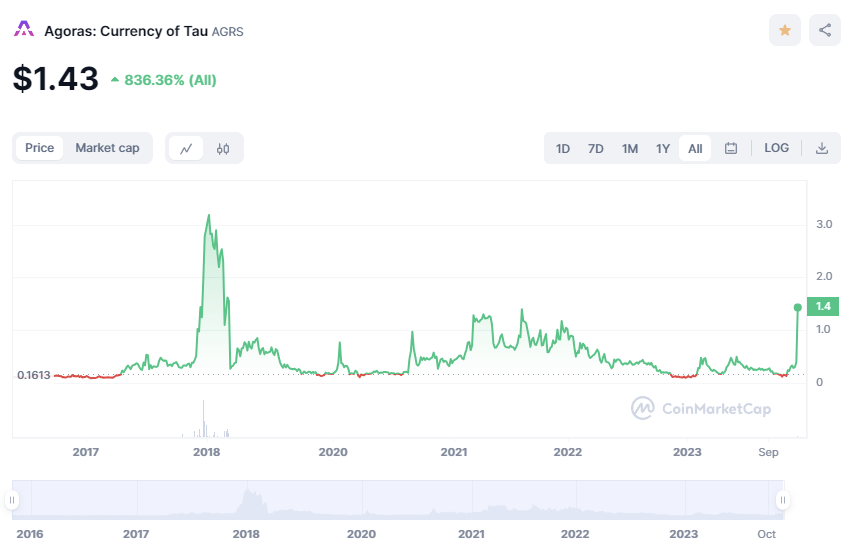The height and width of the screenshot is (560, 852).
Task: Click the 836.36% (All) change text
Action: [170, 80]
